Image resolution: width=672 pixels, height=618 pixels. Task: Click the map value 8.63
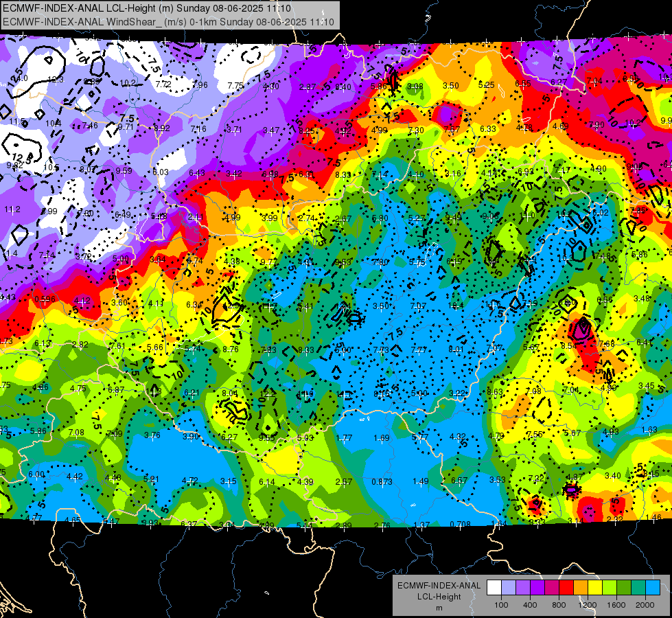pyautogui.click(x=495, y=391)
